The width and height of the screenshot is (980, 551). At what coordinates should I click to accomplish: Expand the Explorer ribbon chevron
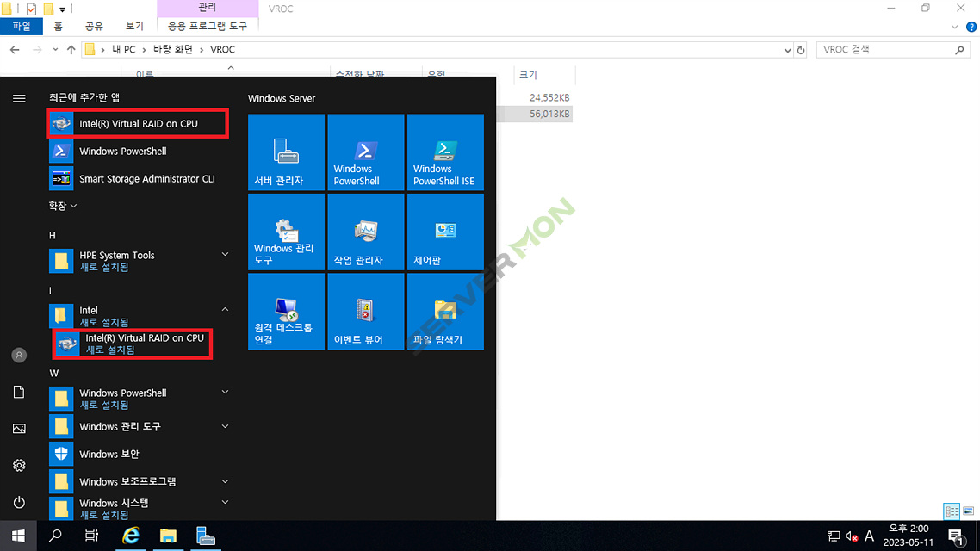pos(954,27)
